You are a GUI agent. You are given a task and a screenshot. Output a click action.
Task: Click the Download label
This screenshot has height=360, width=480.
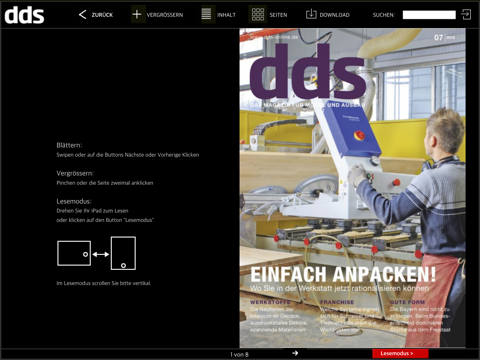[x=335, y=15]
